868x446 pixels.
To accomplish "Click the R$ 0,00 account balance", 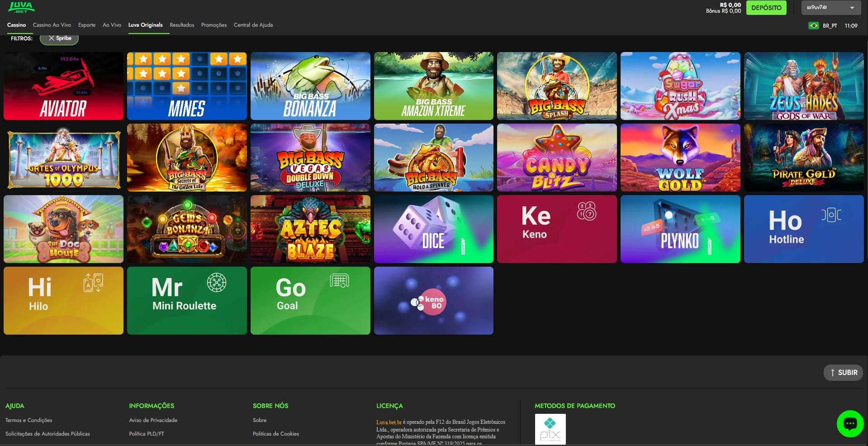I will pos(730,5).
